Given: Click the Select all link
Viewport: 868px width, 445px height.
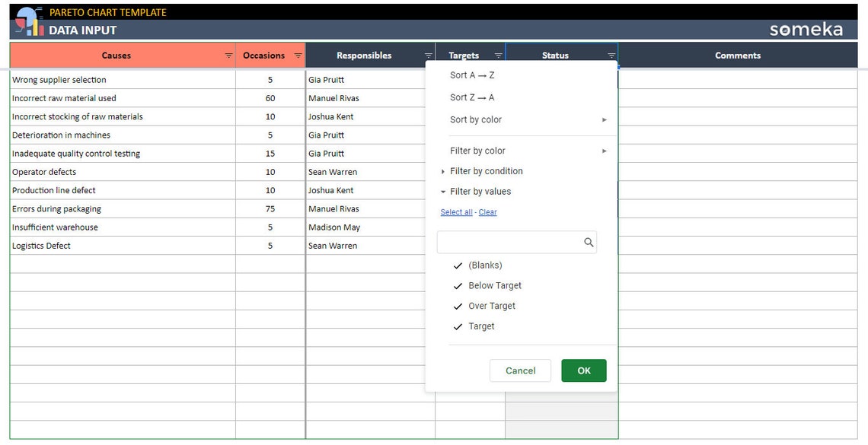Looking at the screenshot, I should pyautogui.click(x=455, y=212).
